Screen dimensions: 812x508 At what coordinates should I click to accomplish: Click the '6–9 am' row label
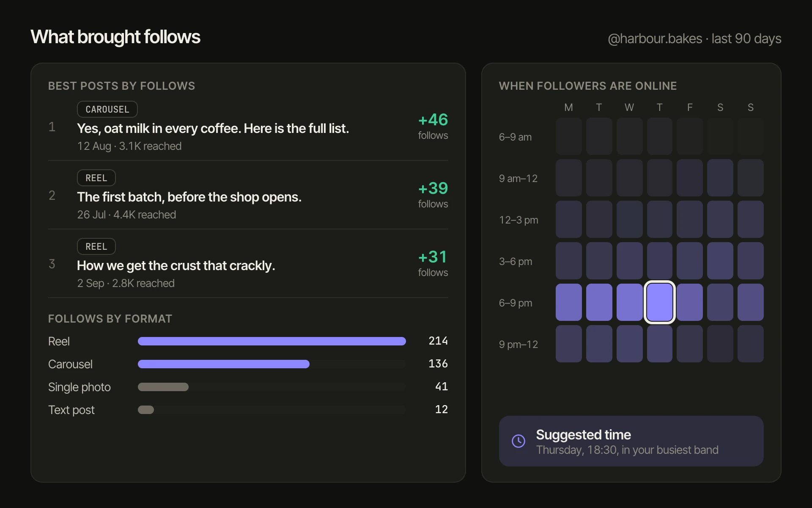pyautogui.click(x=515, y=137)
